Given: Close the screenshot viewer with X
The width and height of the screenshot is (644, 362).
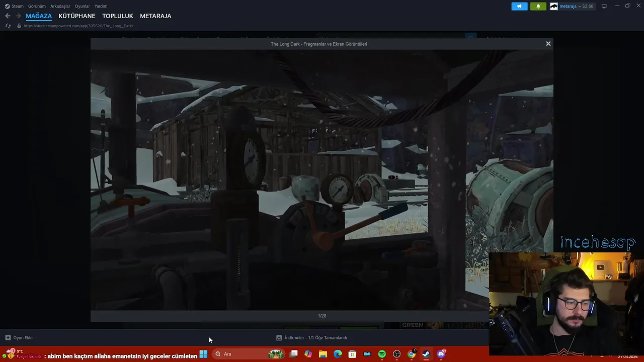Looking at the screenshot, I should click(x=548, y=44).
